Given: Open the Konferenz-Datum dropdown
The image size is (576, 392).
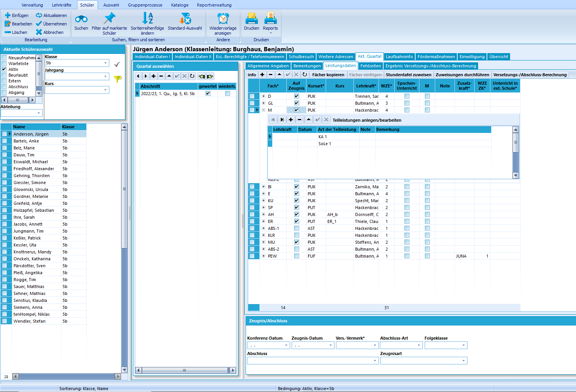Looking at the screenshot, I should pos(286,345).
